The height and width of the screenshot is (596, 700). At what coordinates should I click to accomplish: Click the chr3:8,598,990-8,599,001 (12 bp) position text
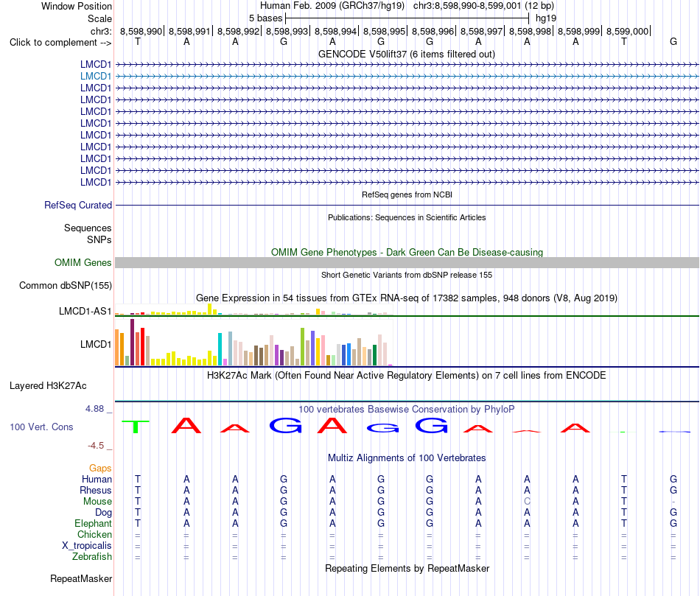(483, 6)
